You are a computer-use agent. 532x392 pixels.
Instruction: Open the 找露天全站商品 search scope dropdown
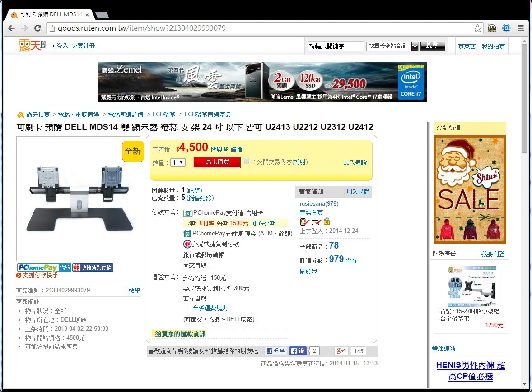click(x=392, y=46)
